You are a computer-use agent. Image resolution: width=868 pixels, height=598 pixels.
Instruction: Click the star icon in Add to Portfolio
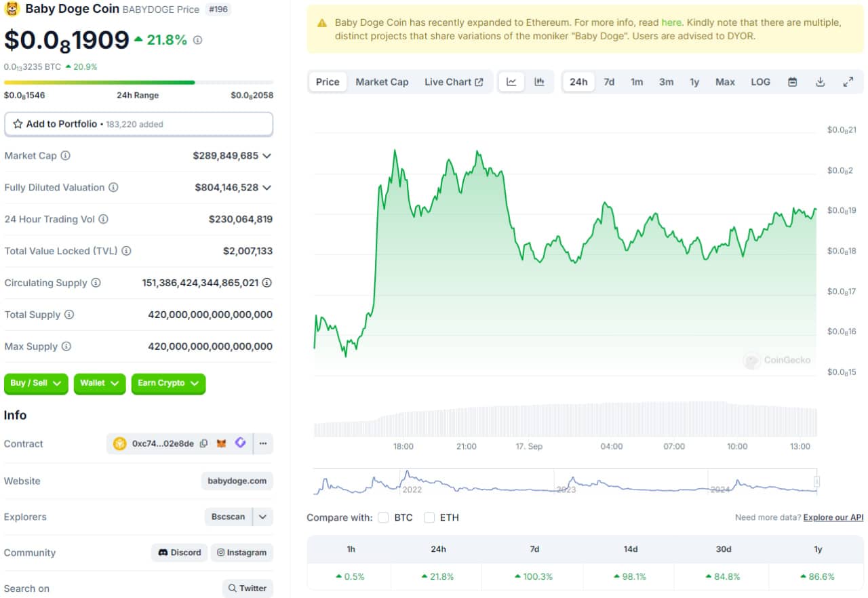pos(18,124)
